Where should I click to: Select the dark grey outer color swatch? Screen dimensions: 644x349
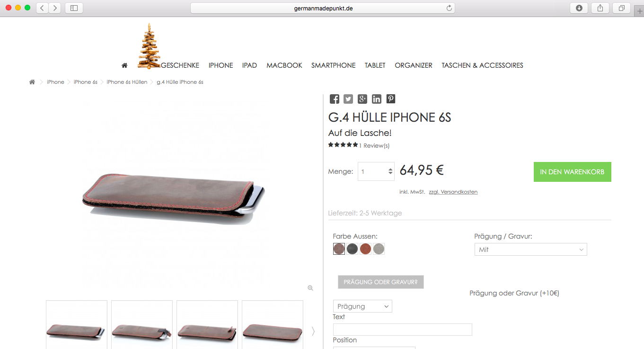click(352, 249)
